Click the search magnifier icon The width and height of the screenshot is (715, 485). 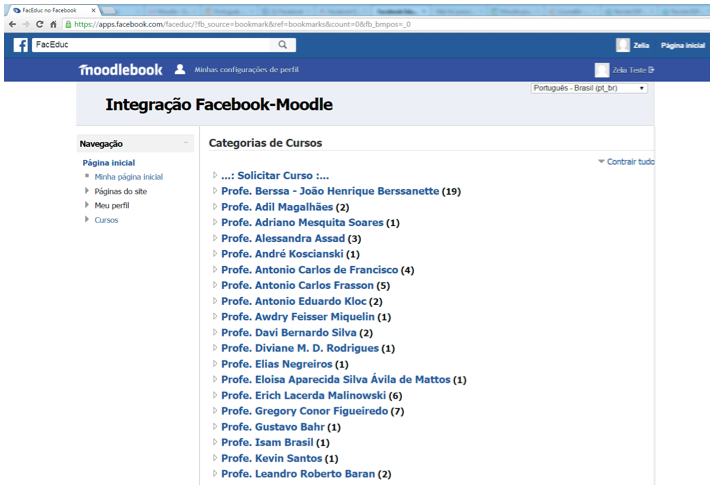[x=283, y=45]
